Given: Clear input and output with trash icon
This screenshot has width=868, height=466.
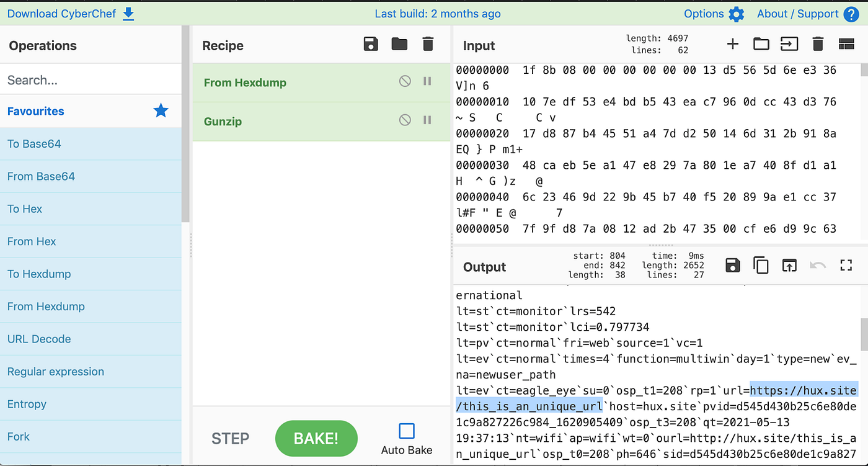Looking at the screenshot, I should (818, 43).
